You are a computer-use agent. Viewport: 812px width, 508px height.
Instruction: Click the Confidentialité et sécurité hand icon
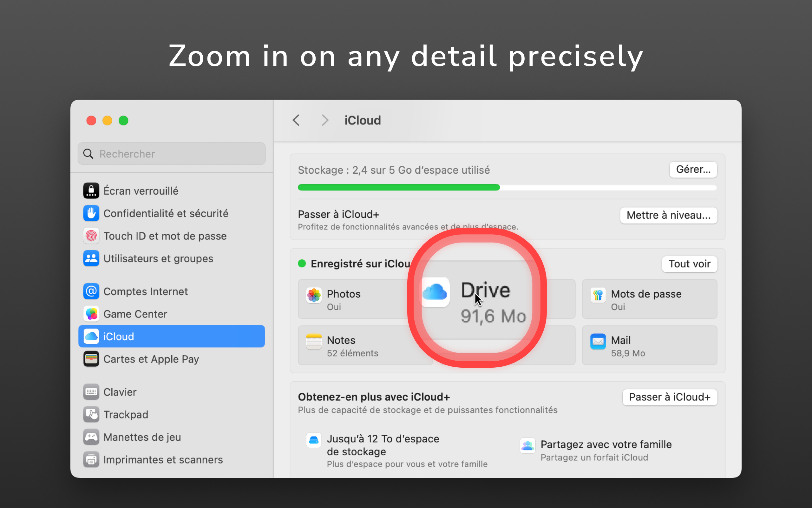point(91,213)
